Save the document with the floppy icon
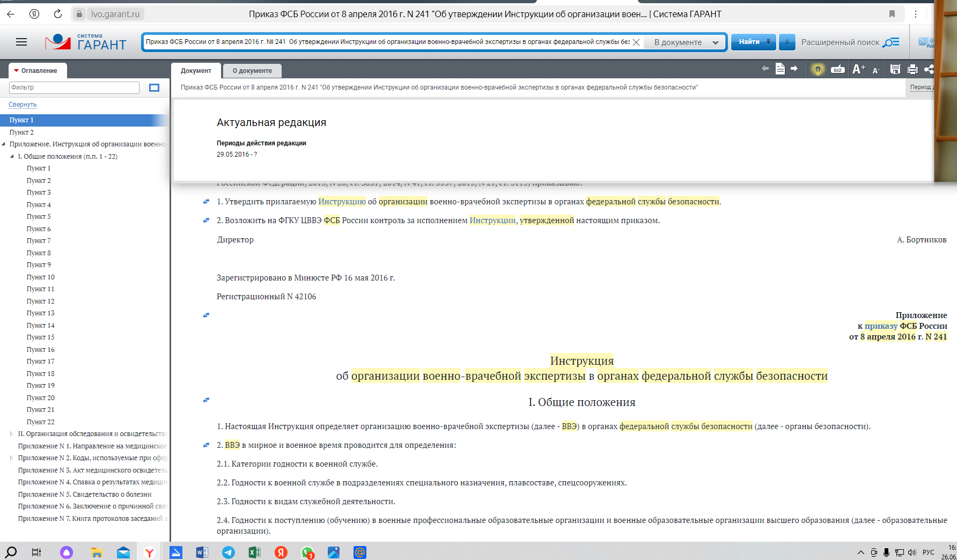Screen dimensions: 957x560 click(895, 69)
